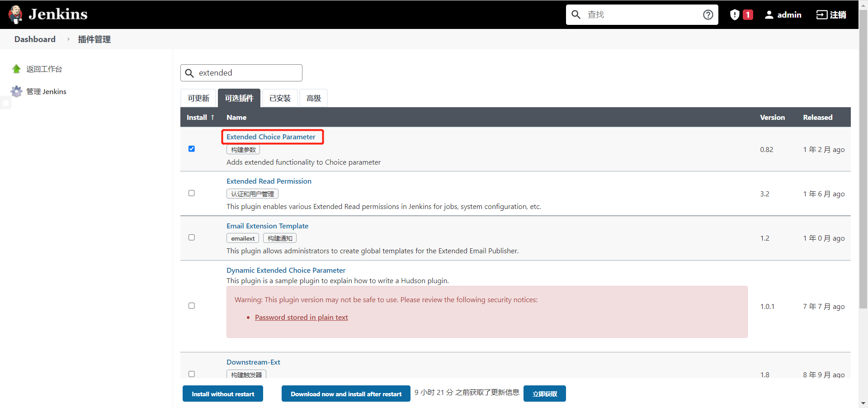Image resolution: width=868 pixels, height=408 pixels.
Task: Sort by the Released column header
Action: 817,117
